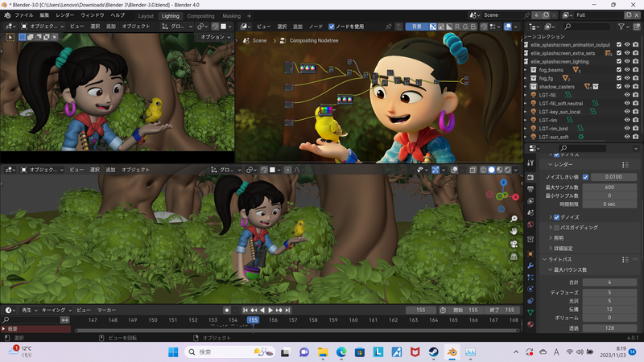
Task: Open the Scene properties tab
Action: [x=530, y=212]
